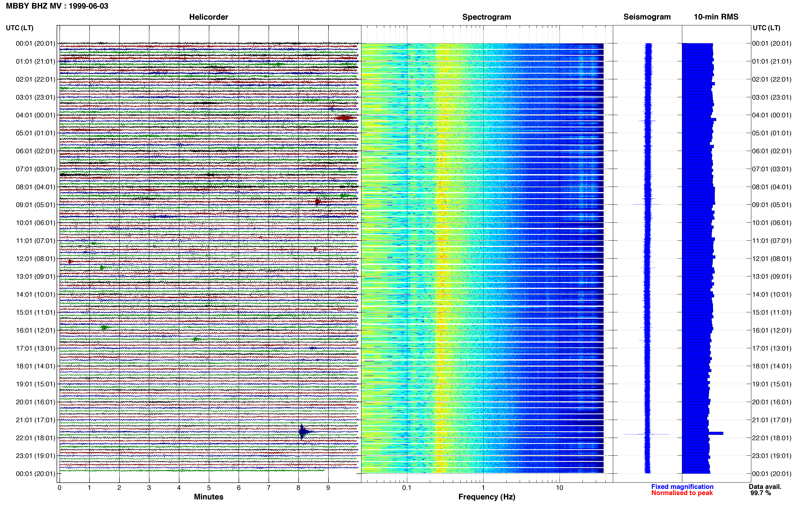Click the right 'UTC (LT)' axis label
The height and width of the screenshot is (508, 812).
[766, 28]
